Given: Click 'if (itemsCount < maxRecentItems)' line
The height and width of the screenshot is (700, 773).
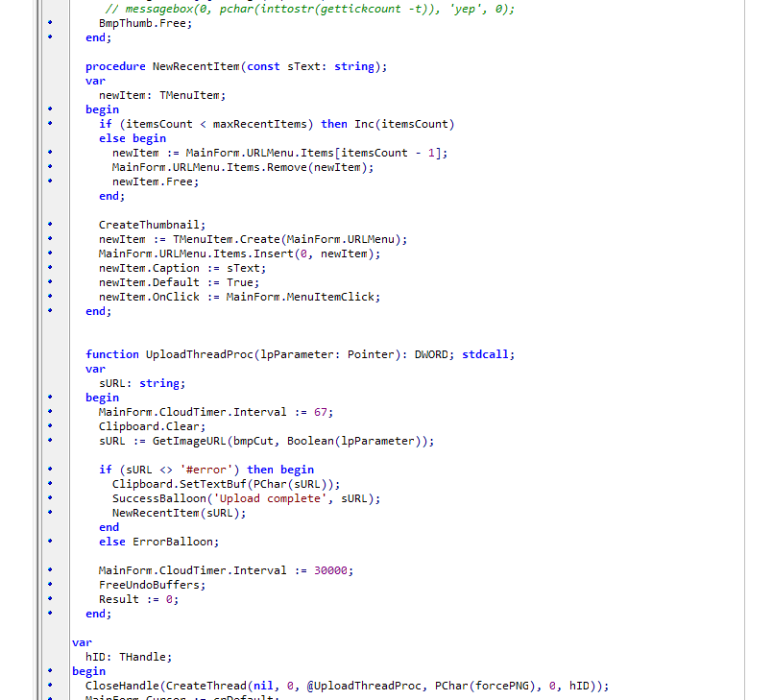Looking at the screenshot, I should pos(277,124).
